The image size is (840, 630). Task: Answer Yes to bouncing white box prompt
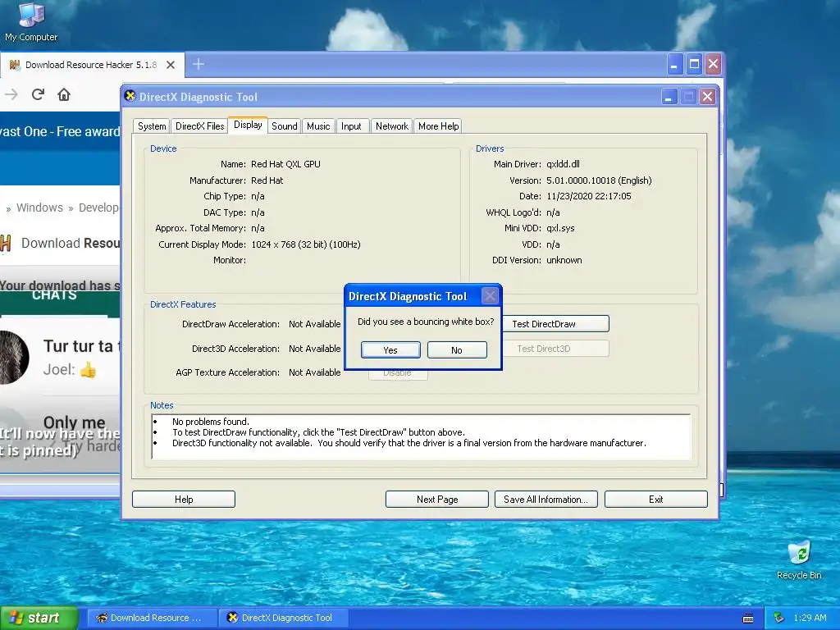tap(390, 349)
